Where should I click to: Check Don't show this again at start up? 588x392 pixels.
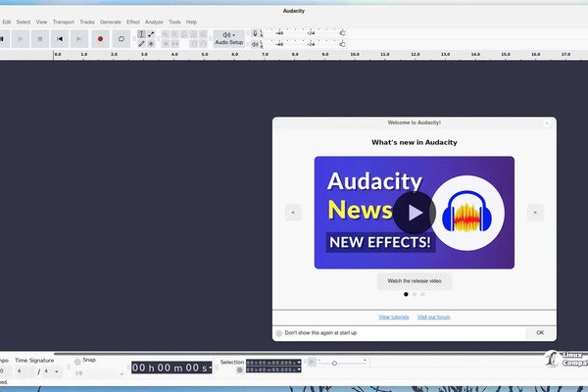(x=279, y=333)
